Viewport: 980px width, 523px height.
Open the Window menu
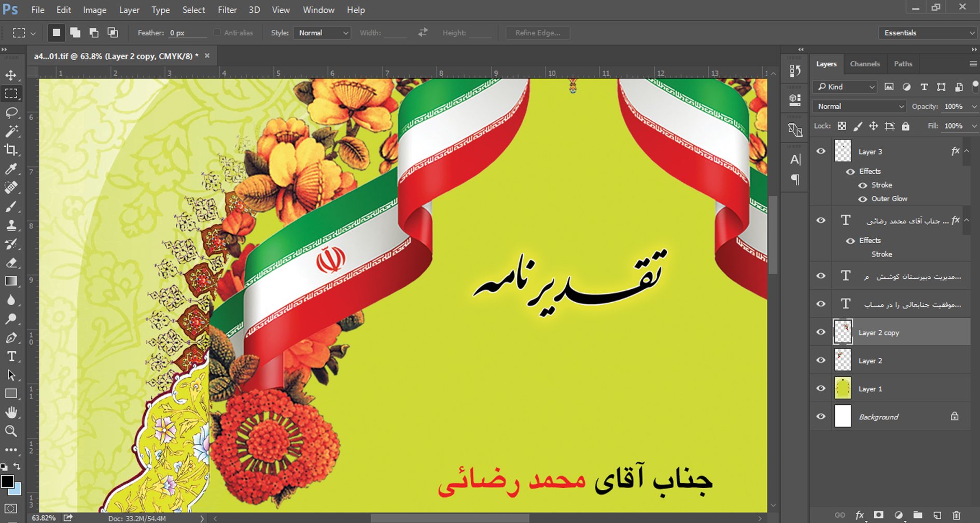point(318,10)
